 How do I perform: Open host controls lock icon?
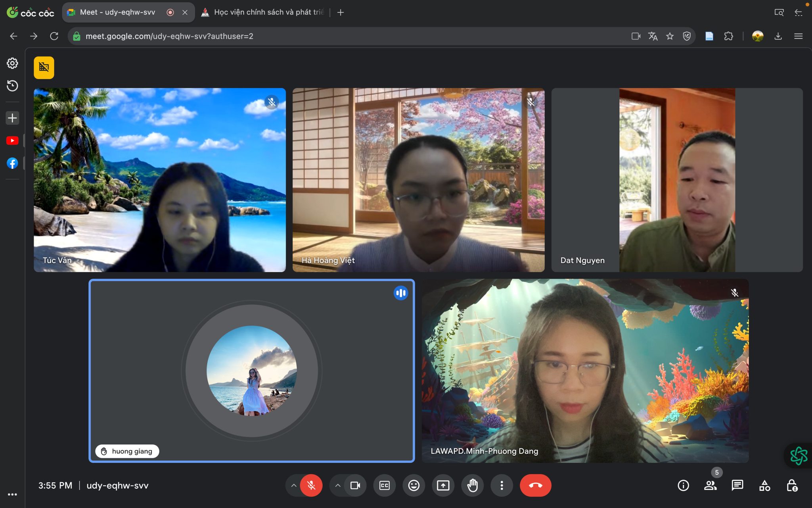792,485
